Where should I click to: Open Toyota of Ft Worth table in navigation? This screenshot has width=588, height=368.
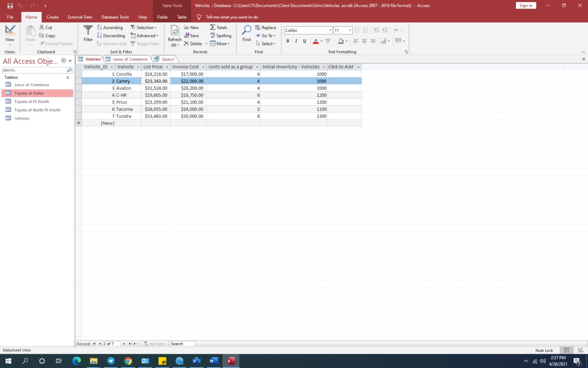(31, 102)
